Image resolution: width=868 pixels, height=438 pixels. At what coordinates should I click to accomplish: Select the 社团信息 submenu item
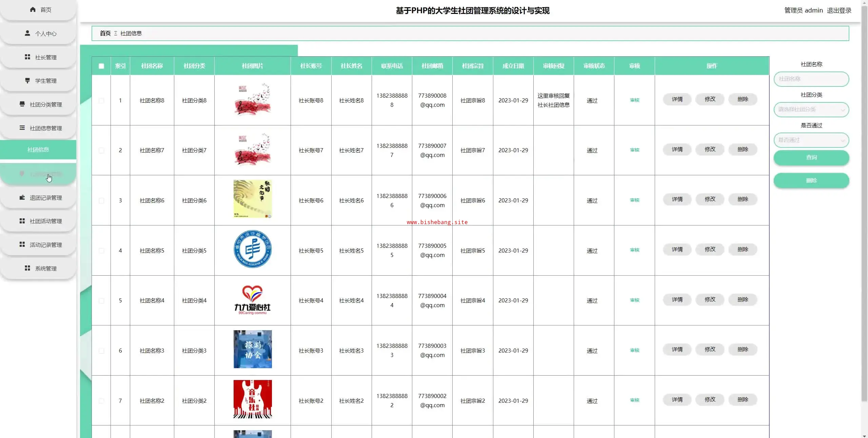(38, 150)
